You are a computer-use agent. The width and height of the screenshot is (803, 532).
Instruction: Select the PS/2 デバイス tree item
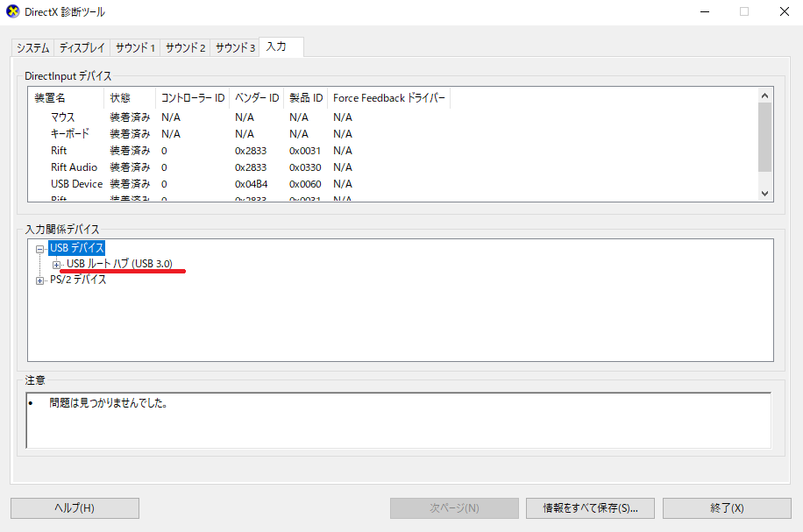tap(78, 280)
